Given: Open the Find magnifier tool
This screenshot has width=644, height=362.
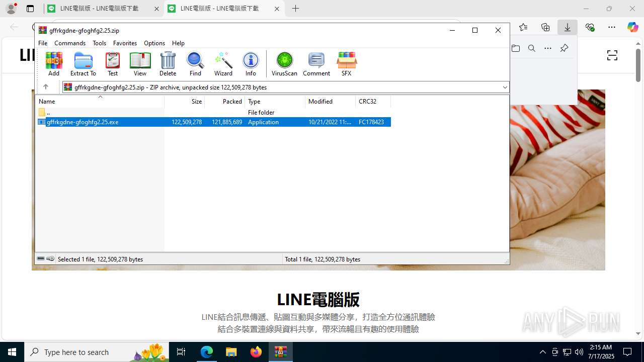Looking at the screenshot, I should point(195,64).
